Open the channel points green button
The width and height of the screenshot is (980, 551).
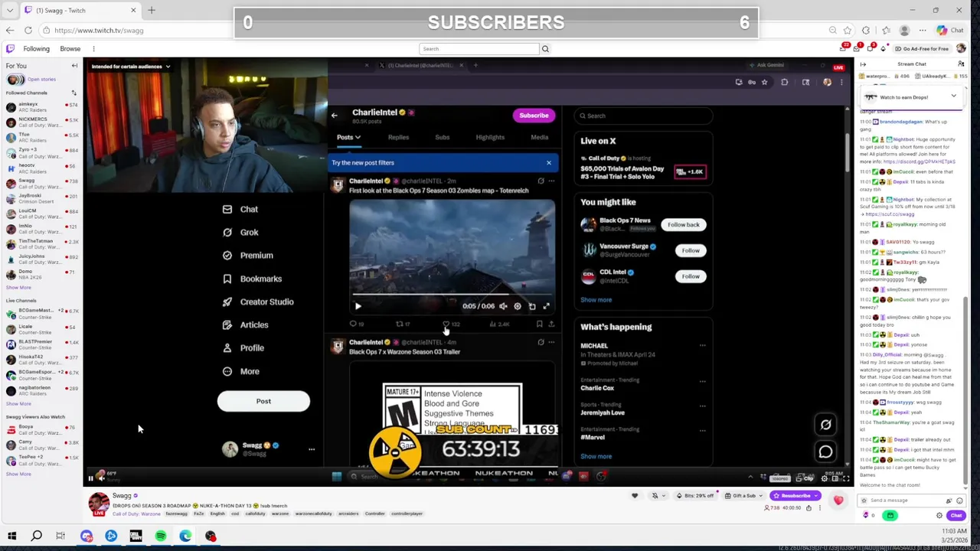[890, 516]
